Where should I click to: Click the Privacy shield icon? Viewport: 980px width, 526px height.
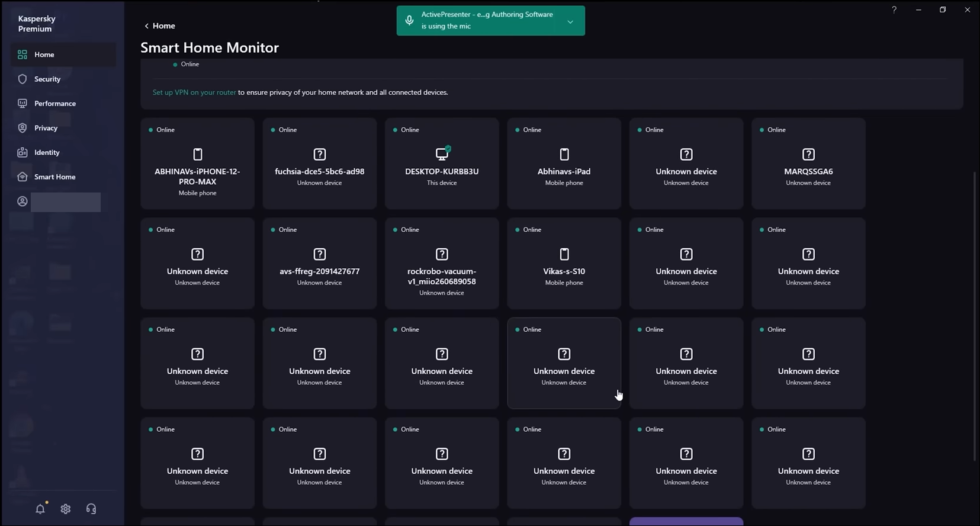(23, 128)
